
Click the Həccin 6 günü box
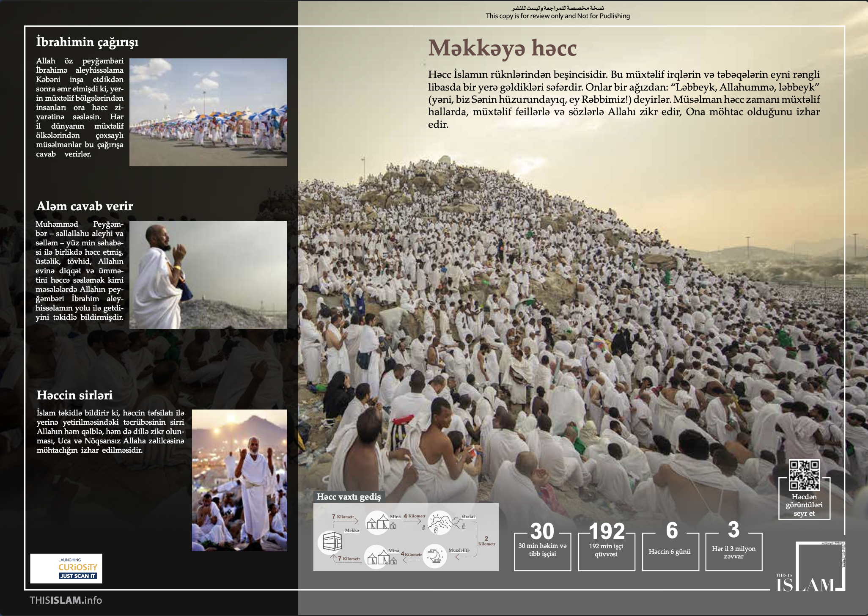[x=670, y=551]
